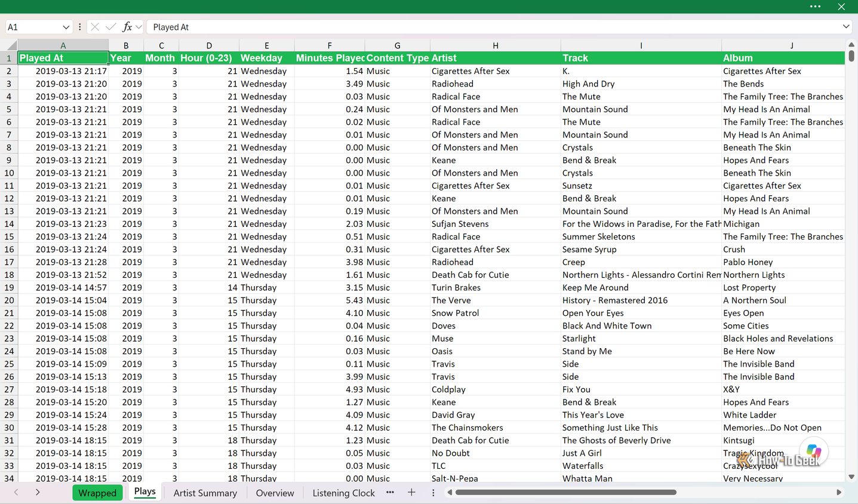Close the window with the X button
Image resolution: width=858 pixels, height=504 pixels.
click(x=841, y=7)
